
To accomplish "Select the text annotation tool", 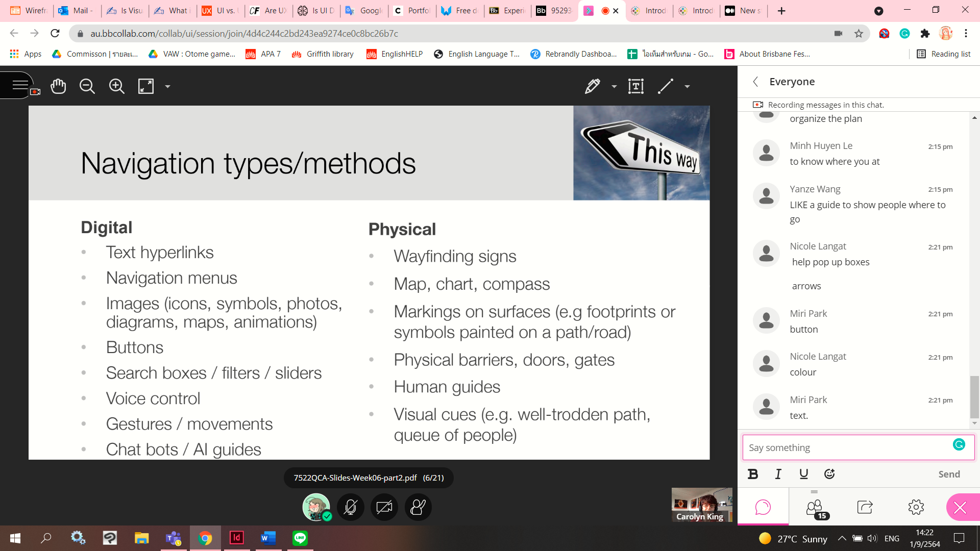I will [x=635, y=86].
